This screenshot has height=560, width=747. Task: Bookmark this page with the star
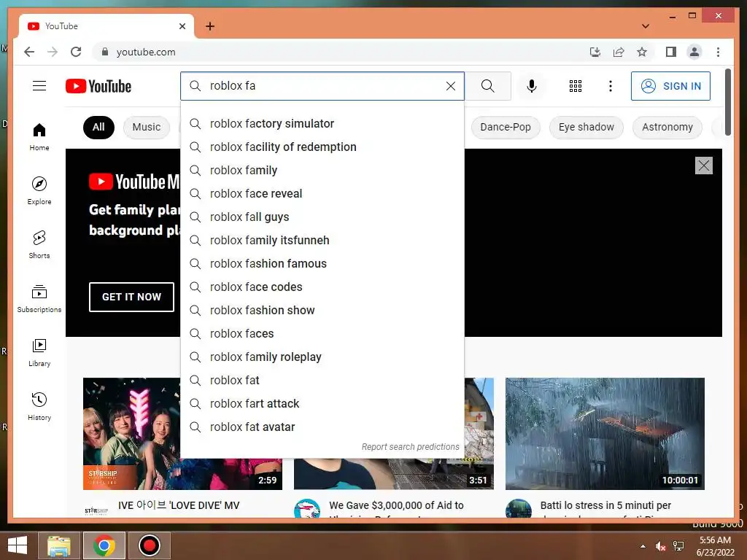642,52
